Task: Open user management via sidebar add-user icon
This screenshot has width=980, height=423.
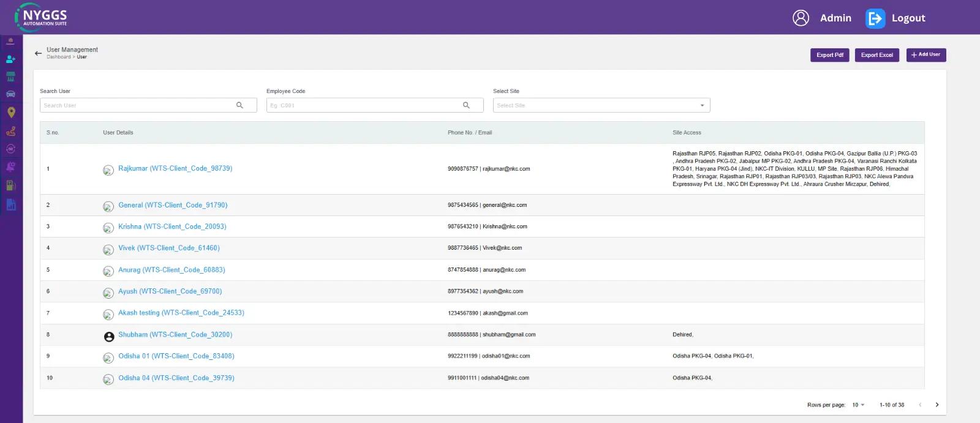Action: point(10,59)
